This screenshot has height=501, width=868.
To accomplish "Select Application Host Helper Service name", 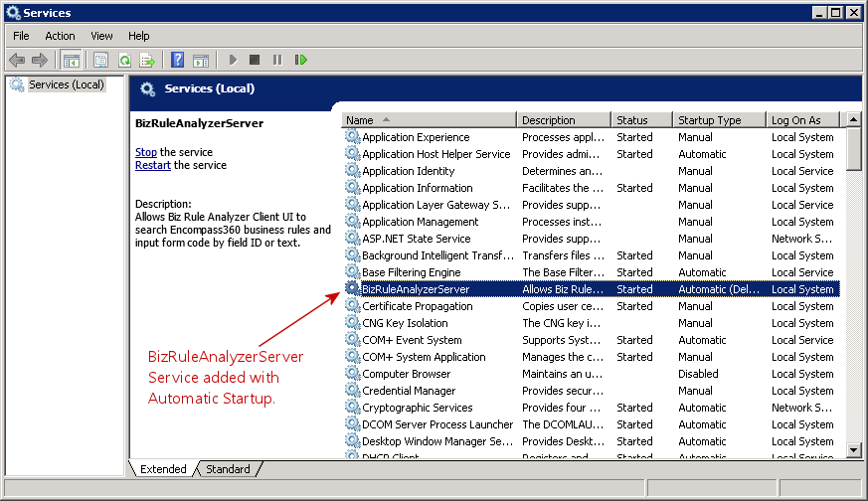I will coord(436,154).
